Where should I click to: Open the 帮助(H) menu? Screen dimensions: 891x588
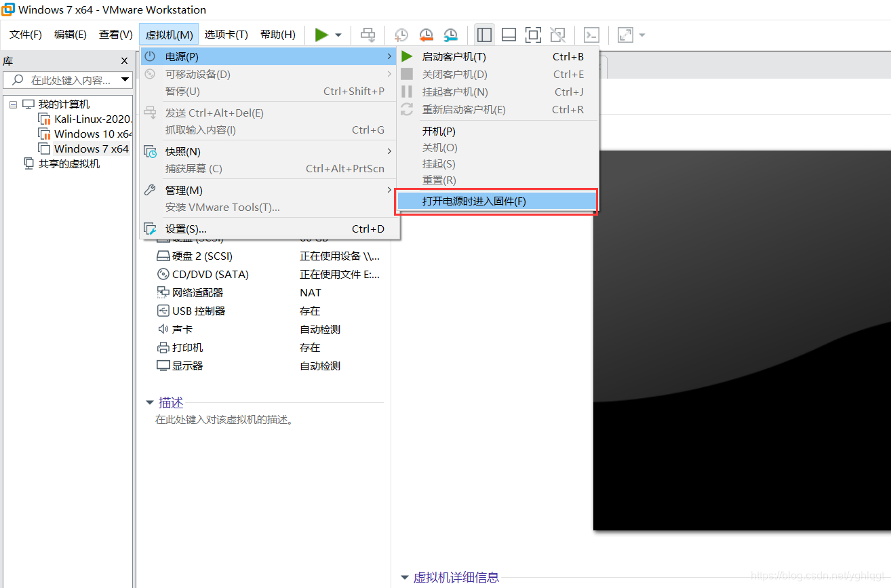tap(278, 35)
